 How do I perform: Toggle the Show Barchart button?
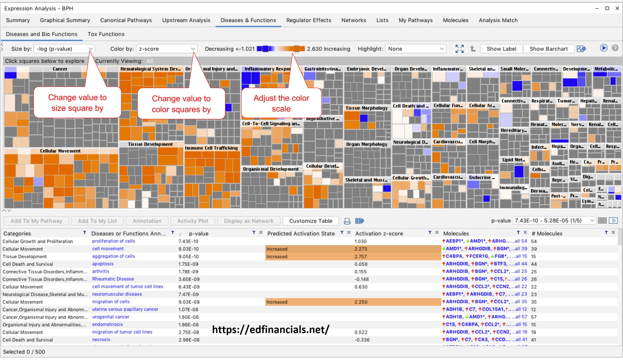point(549,49)
